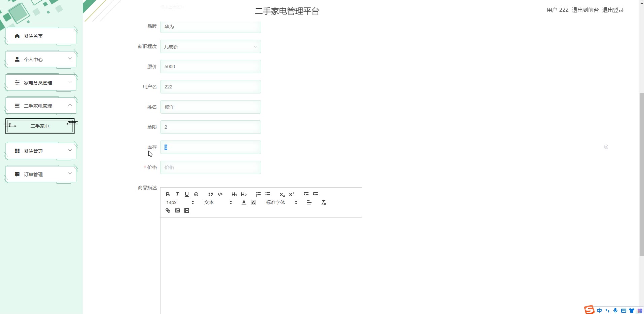Screen dimensions: 644x314
Task: Click the chevron beside 系统管理
Action: (70, 150)
